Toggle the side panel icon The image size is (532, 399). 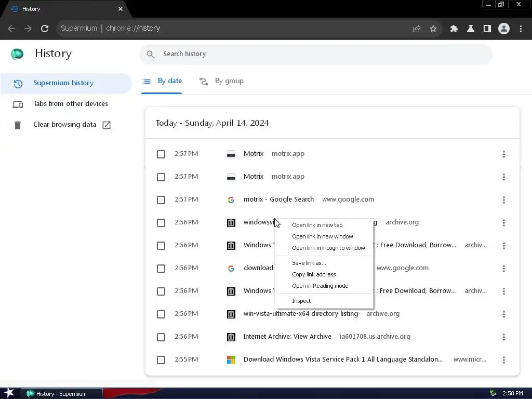[487, 29]
